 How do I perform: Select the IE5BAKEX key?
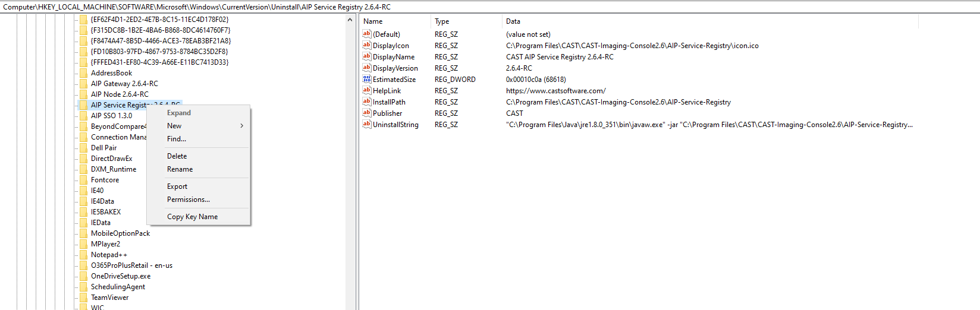pos(106,212)
